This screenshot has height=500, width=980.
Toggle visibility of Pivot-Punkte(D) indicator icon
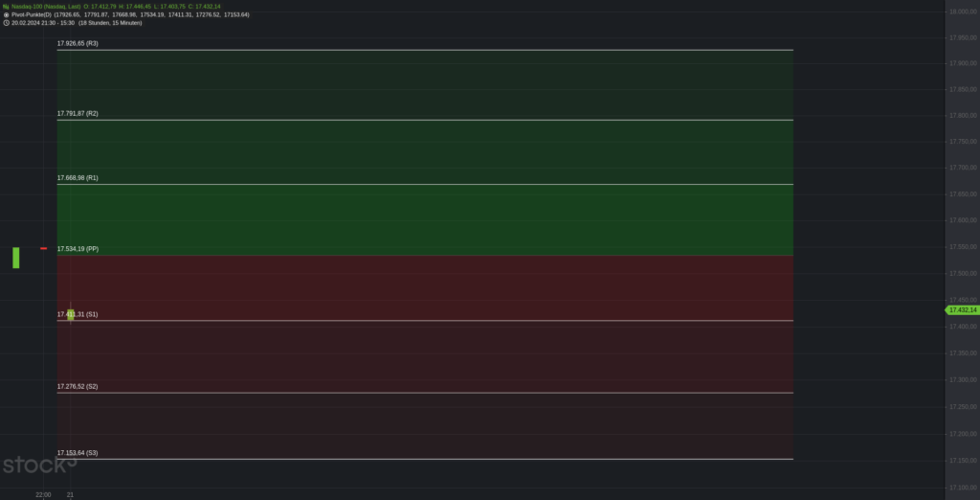(x=6, y=14)
